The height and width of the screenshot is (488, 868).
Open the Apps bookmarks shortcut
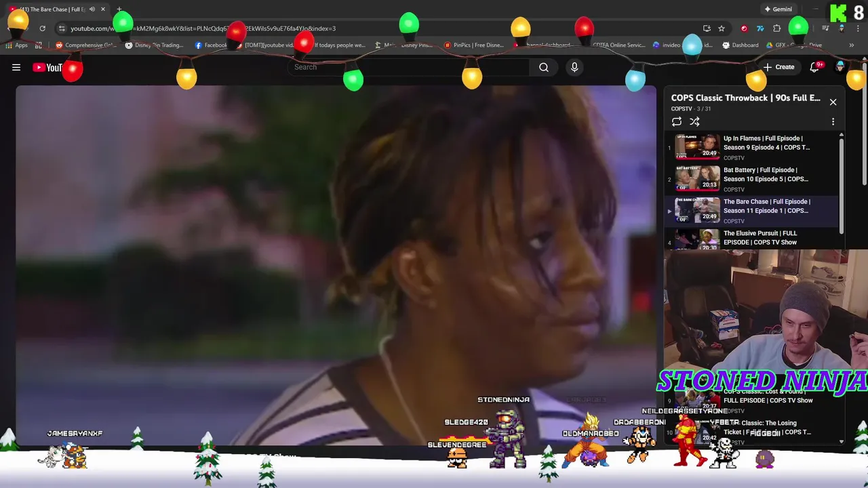tap(17, 45)
